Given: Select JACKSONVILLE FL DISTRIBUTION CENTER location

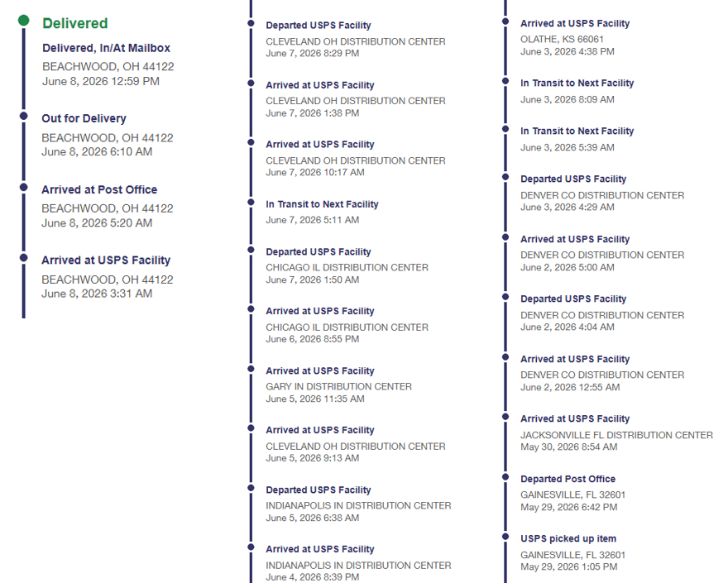Looking at the screenshot, I should (616, 436).
